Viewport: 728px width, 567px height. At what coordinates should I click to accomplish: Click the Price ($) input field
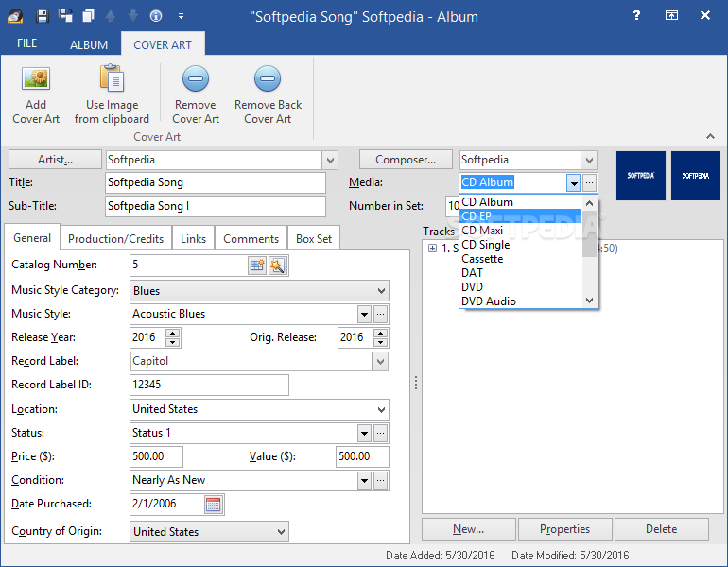[x=156, y=457]
